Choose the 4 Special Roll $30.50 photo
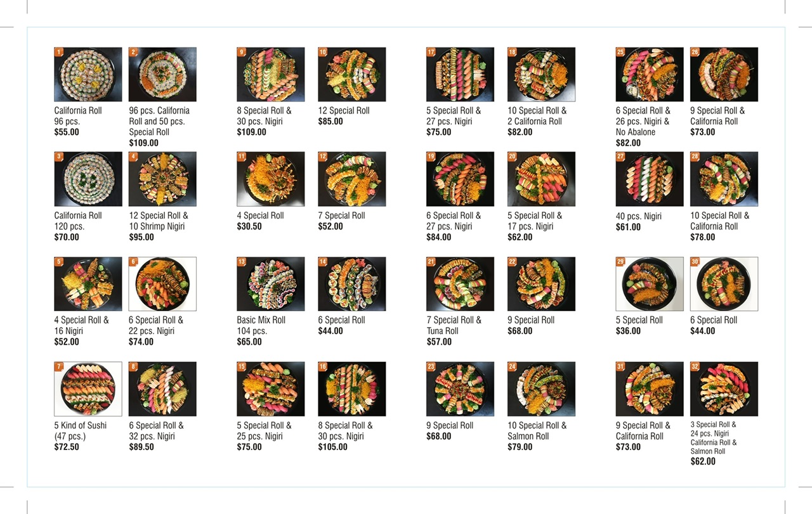Screen dimensions: 812x514 coord(271,179)
